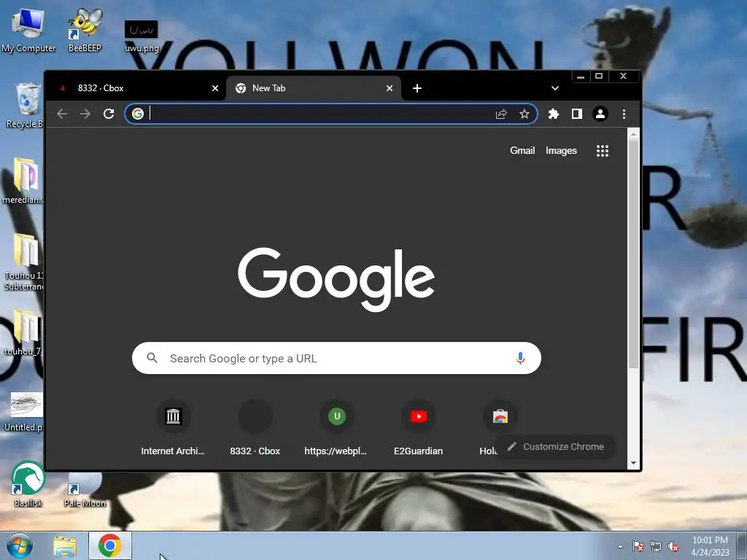Click the Search Google or type a URL box
The image size is (747, 560).
point(336,358)
